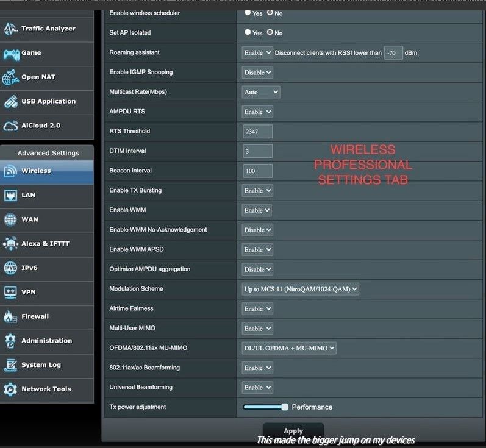Click the RTS Threshold input field
486x448 pixels.
257,132
